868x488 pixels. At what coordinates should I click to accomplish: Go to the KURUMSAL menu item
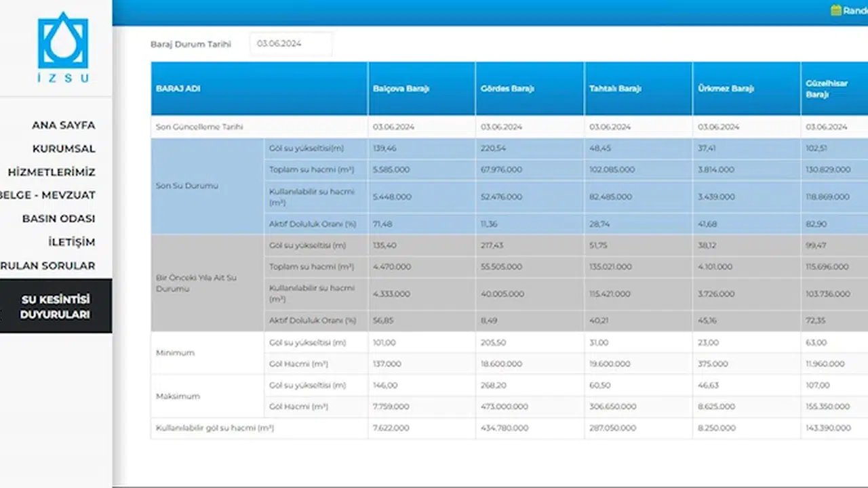64,148
